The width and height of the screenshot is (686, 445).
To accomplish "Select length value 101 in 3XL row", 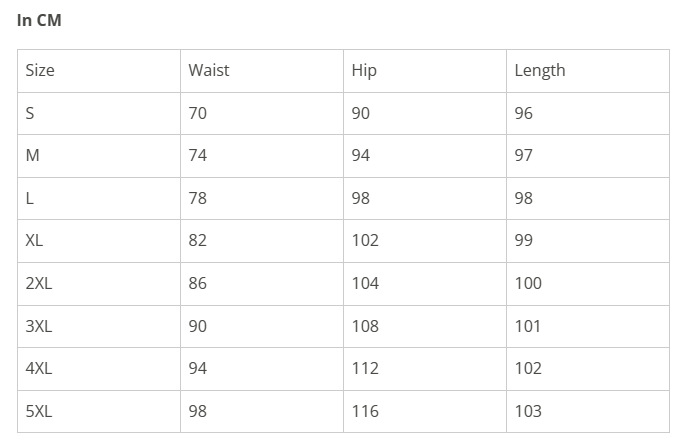I will click(x=528, y=326).
